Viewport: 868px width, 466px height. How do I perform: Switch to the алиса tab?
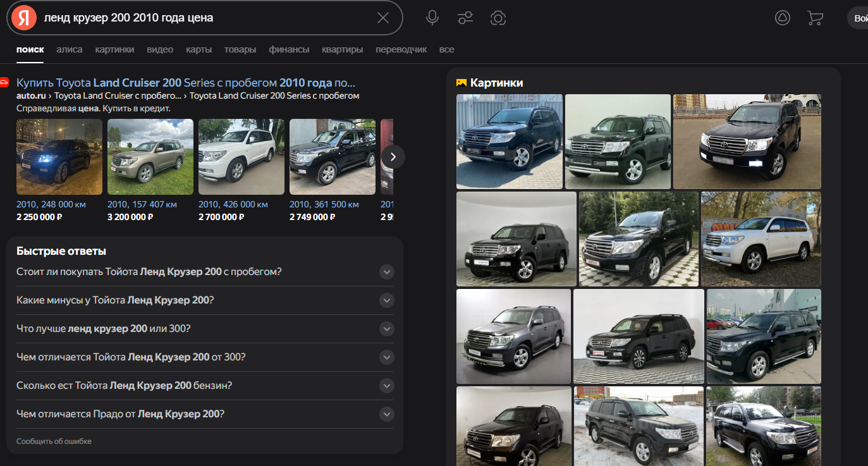click(70, 49)
